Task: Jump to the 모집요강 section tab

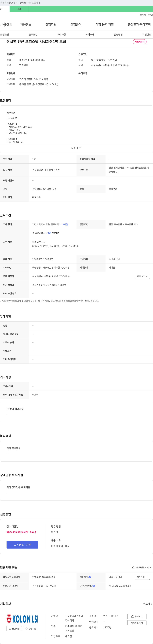Action: pos(4,35)
